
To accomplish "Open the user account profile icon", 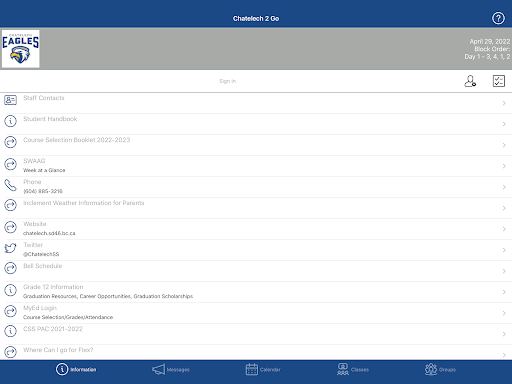I will [470, 81].
